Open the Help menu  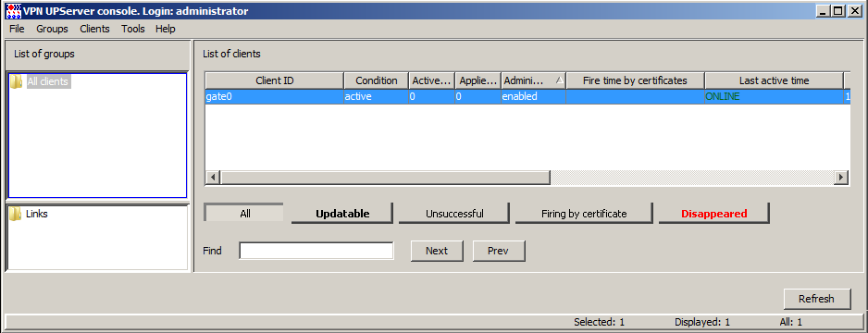pyautogui.click(x=165, y=29)
